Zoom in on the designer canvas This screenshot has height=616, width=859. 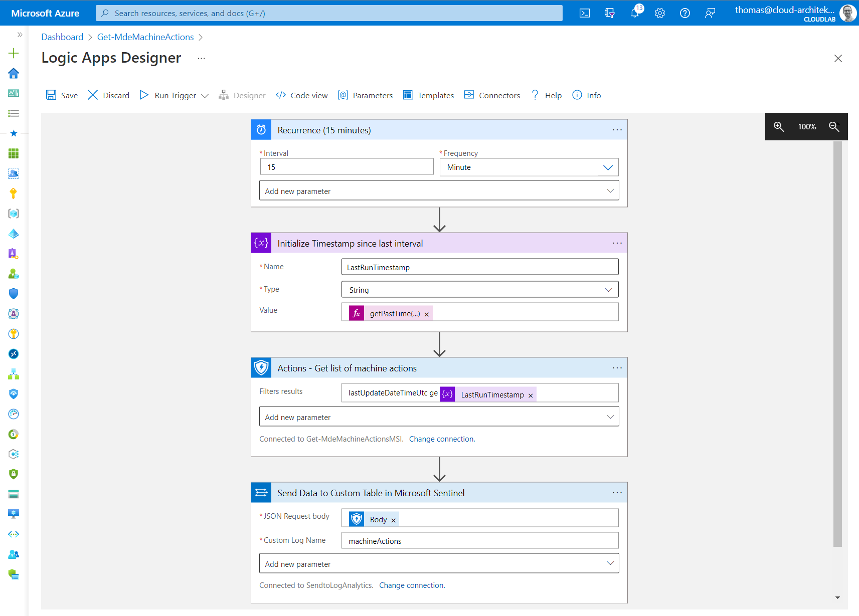pyautogui.click(x=779, y=126)
